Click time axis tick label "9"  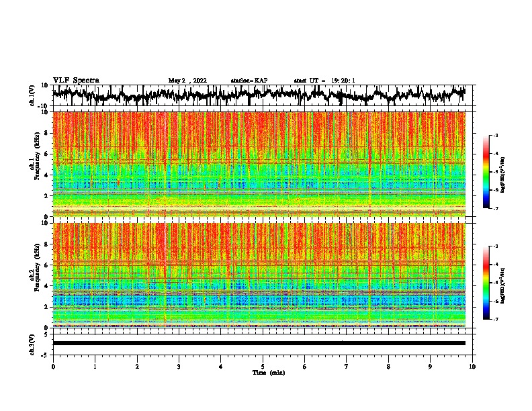(430, 367)
